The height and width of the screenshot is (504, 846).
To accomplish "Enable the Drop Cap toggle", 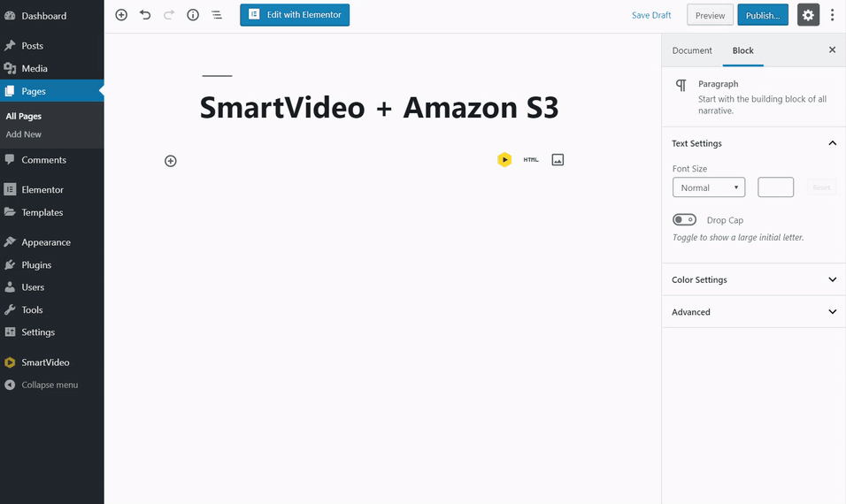I will pyautogui.click(x=685, y=220).
